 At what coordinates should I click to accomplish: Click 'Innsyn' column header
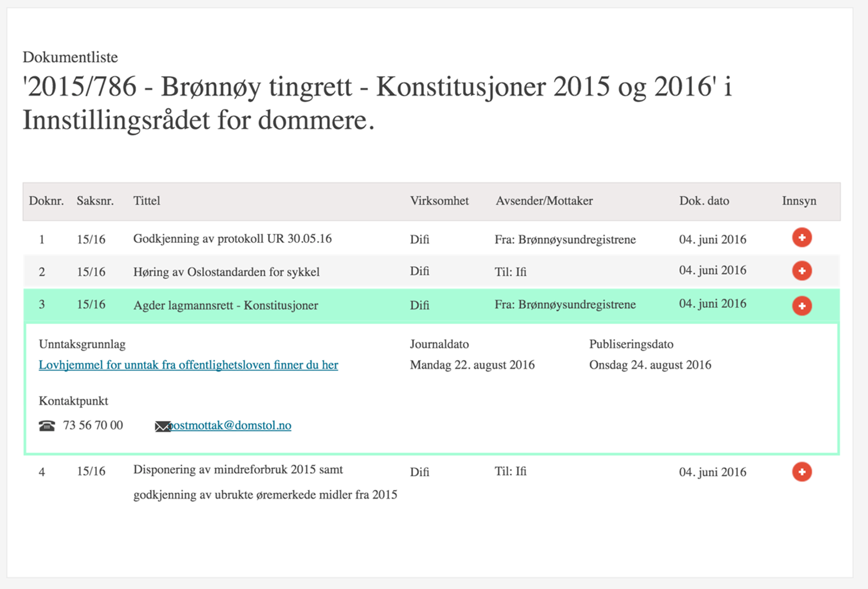click(x=799, y=201)
